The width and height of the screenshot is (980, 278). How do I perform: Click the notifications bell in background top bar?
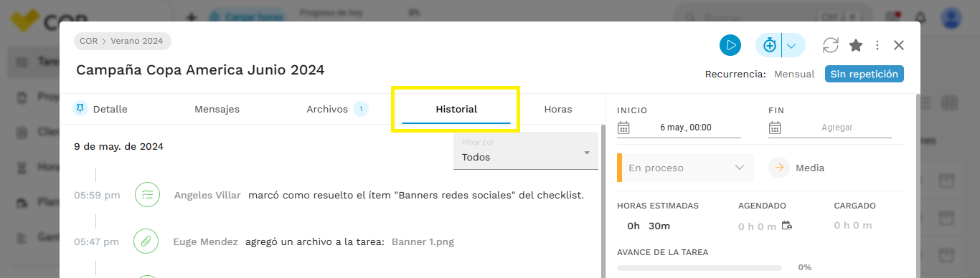[920, 17]
